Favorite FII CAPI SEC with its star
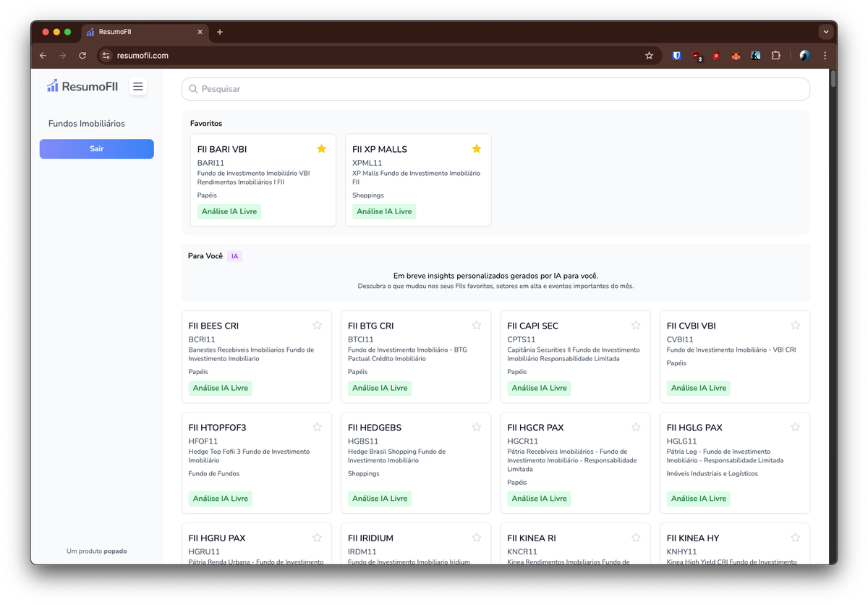Screen dimensions: 868x605 636,326
